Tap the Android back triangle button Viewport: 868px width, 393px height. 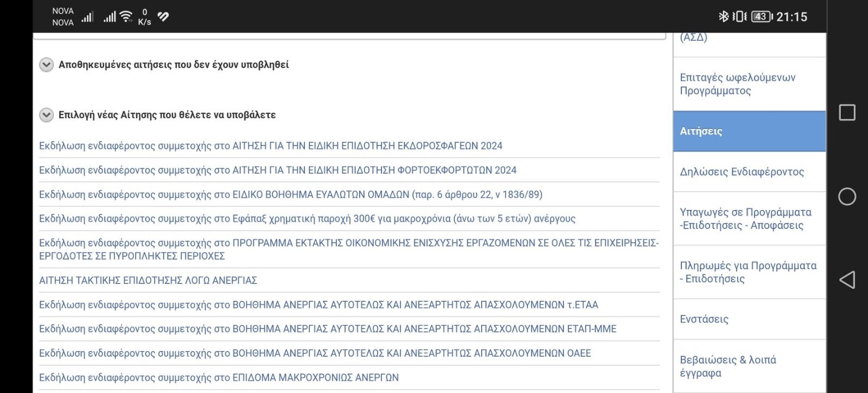pos(847,280)
